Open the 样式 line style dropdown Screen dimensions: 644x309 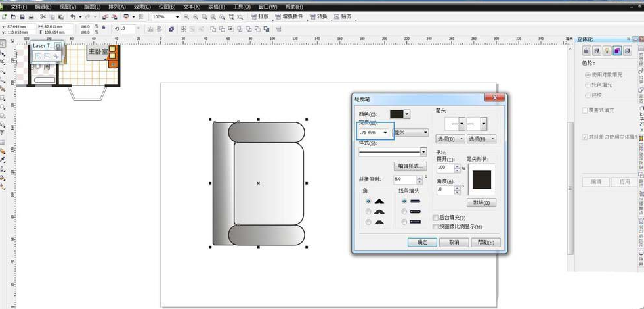[423, 152]
